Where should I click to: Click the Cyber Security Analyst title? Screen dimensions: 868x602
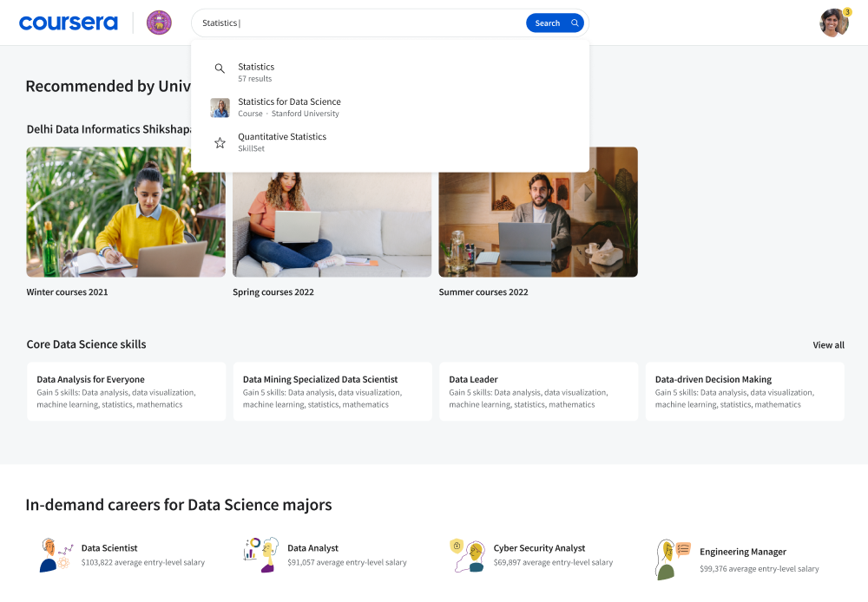pyautogui.click(x=539, y=547)
